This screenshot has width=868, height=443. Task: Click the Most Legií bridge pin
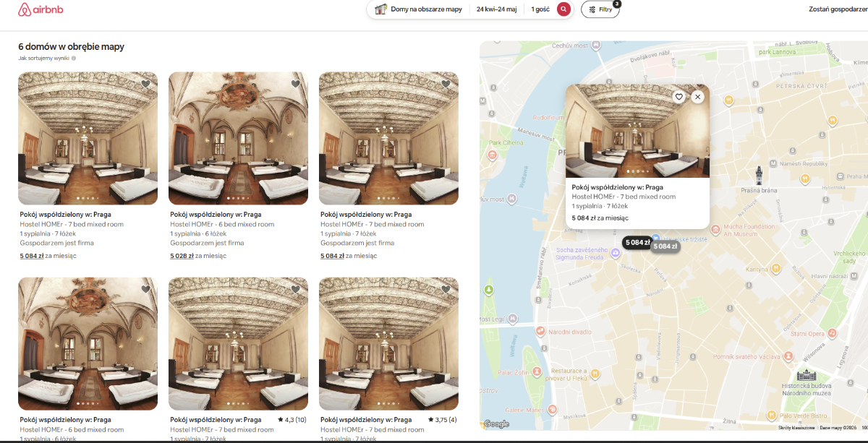(511, 317)
